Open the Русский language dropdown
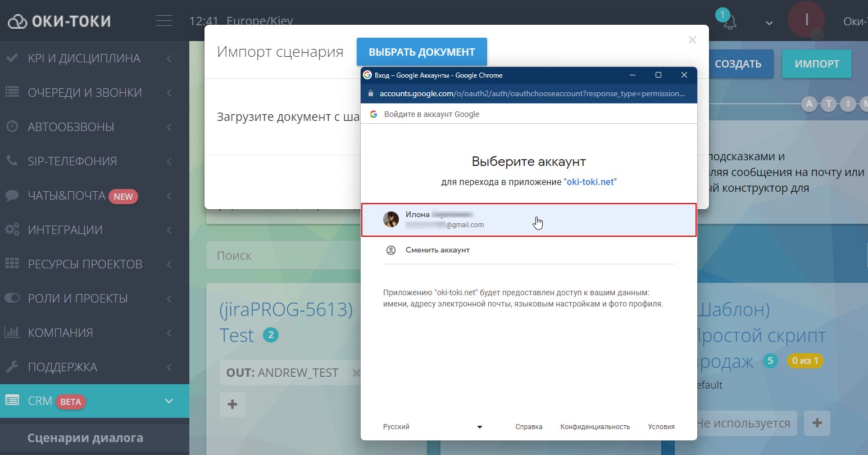The image size is (868, 455). 433,427
